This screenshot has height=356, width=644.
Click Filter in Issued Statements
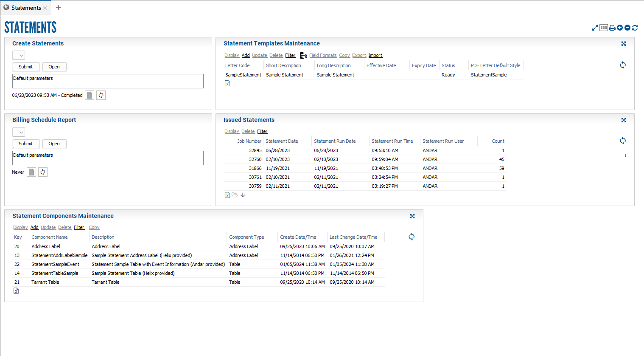tap(262, 131)
